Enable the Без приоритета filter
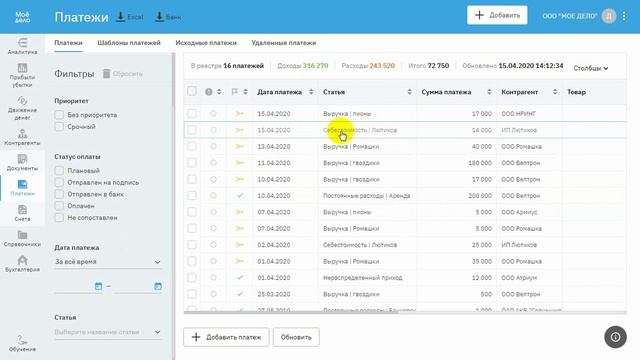Screen dimensions: 640x360 [59, 115]
